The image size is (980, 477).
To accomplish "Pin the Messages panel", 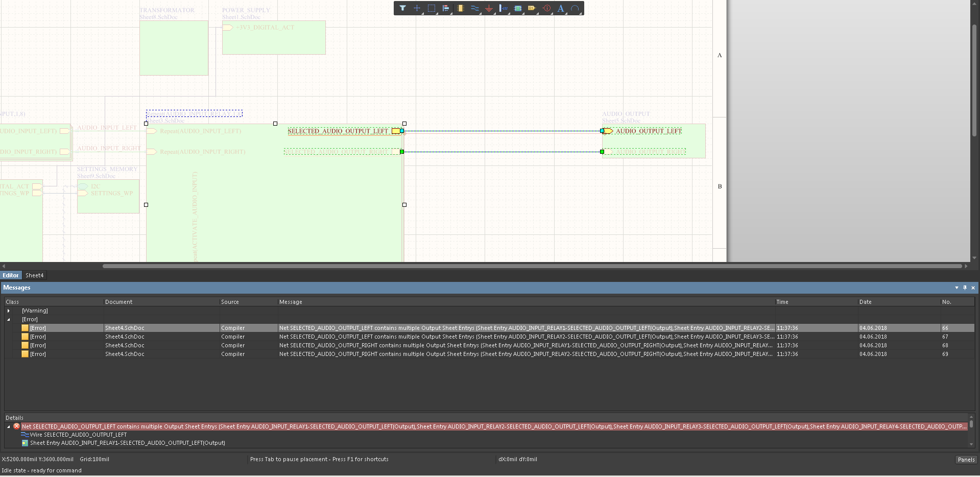I will (x=965, y=288).
